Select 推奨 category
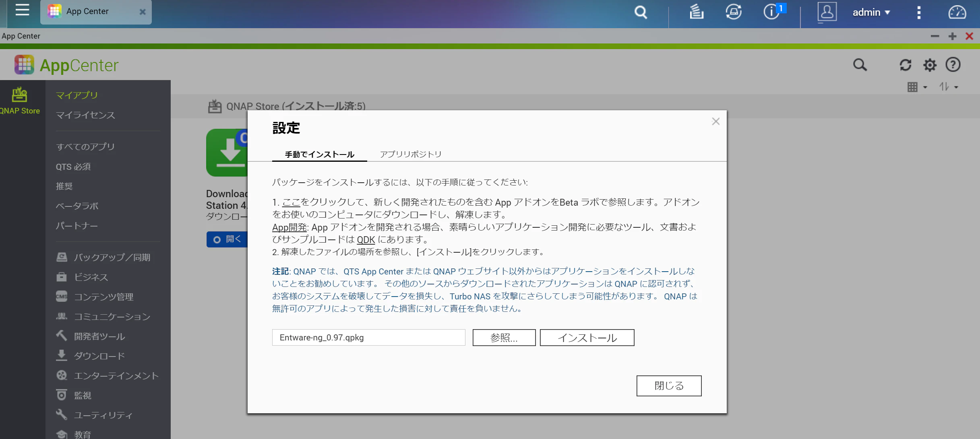The width and height of the screenshot is (980, 439). (64, 186)
